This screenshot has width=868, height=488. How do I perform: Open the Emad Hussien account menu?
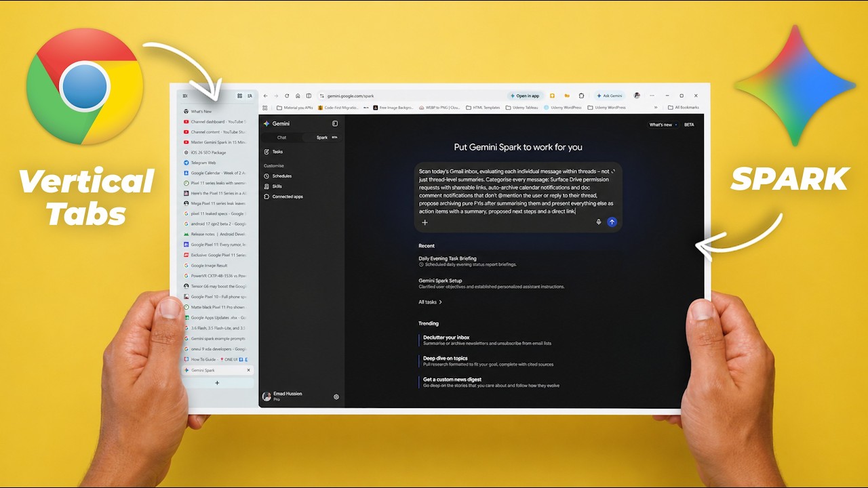[283, 396]
